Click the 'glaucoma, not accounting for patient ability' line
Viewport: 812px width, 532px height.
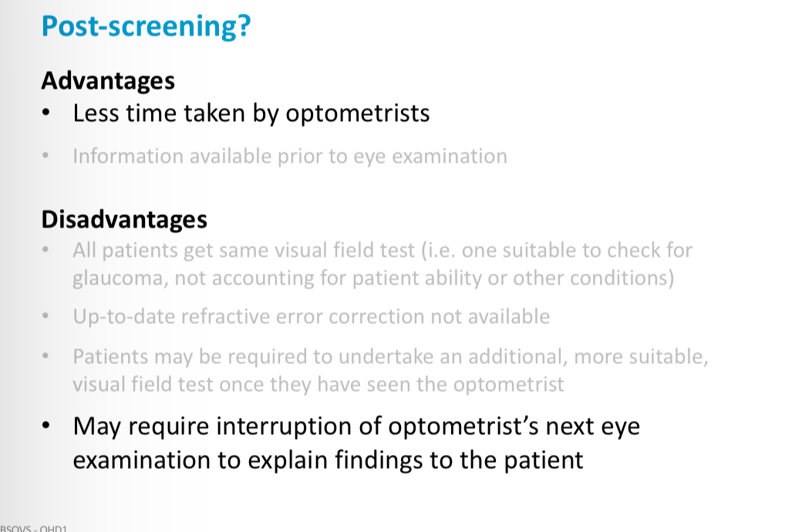373,278
